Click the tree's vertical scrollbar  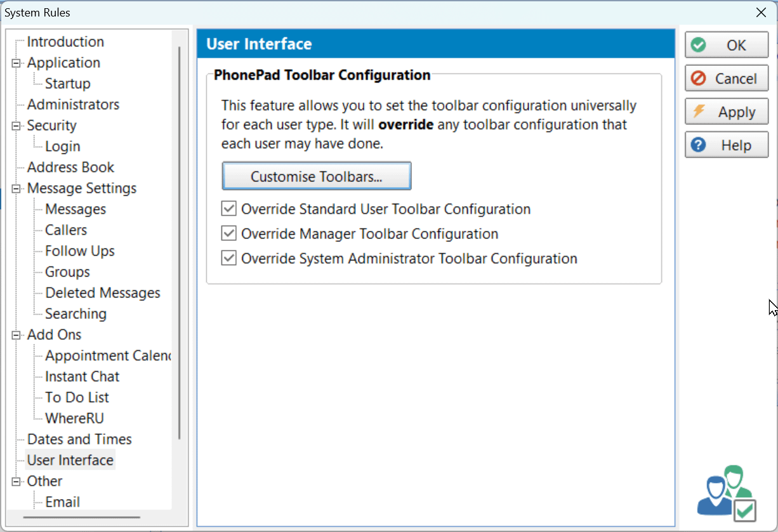coord(180,243)
